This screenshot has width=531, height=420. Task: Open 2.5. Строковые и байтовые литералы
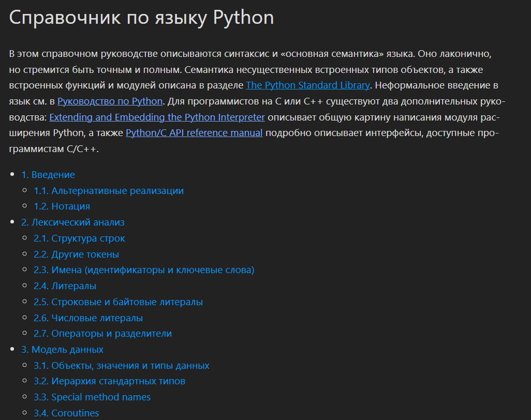tap(118, 302)
